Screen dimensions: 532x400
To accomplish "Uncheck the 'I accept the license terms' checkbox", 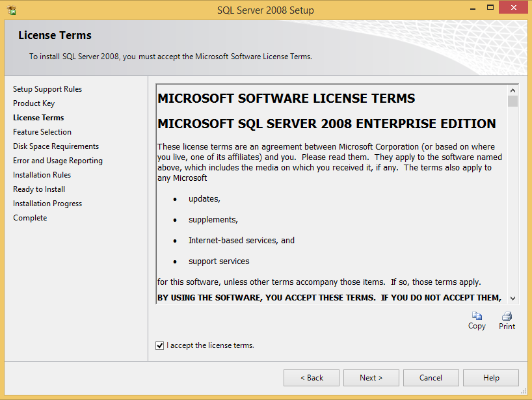I will (x=160, y=345).
